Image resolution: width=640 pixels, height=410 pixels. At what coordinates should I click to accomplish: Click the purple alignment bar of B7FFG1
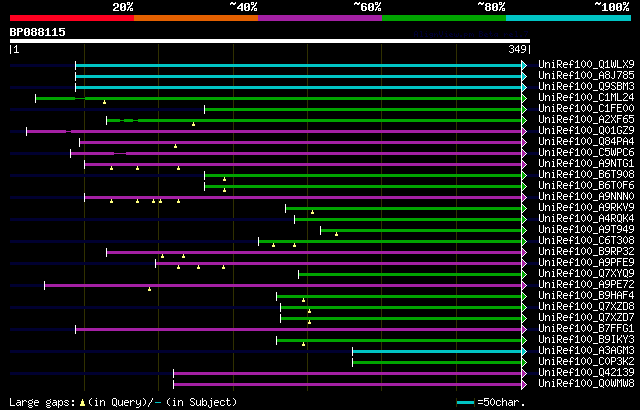298,330
